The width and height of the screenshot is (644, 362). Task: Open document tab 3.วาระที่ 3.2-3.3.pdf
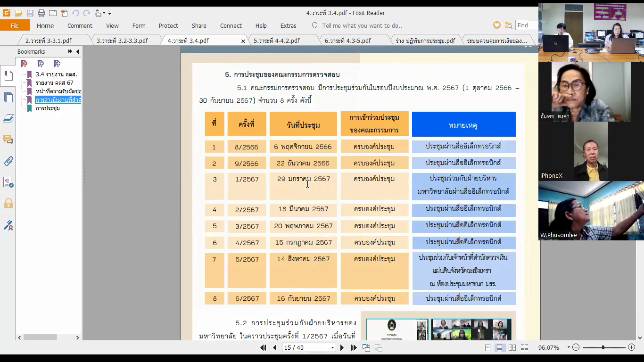tap(122, 41)
